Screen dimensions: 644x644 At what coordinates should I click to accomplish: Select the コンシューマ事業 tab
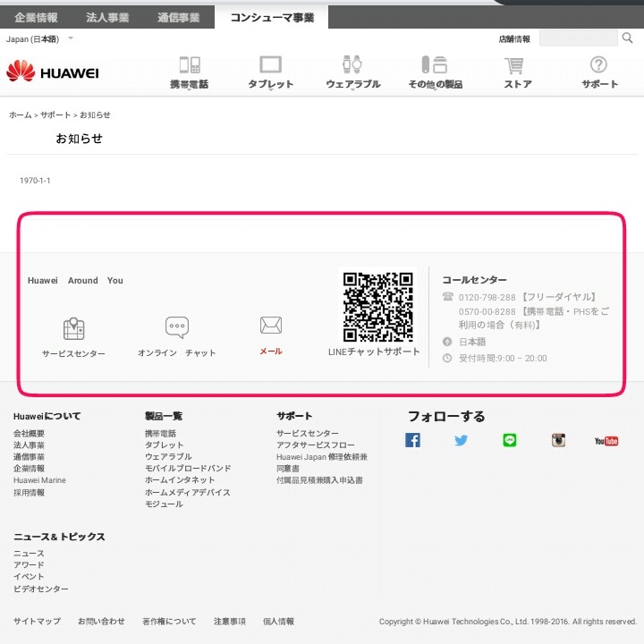[272, 18]
